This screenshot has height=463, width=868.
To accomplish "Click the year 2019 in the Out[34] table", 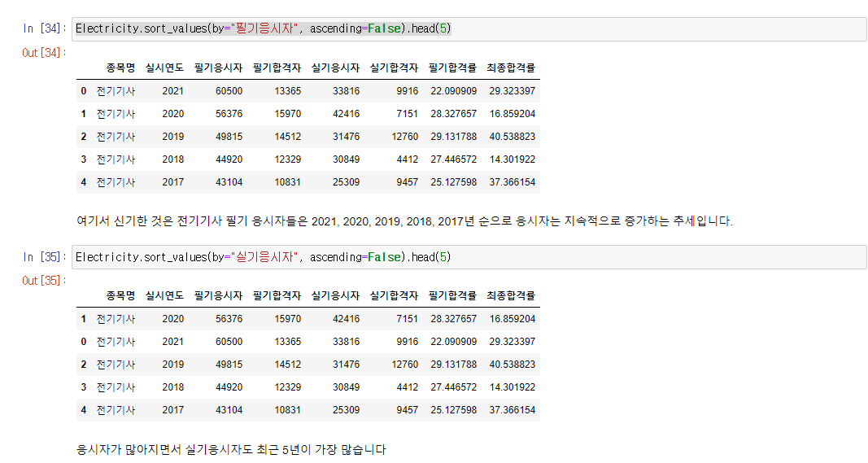I will tap(172, 136).
